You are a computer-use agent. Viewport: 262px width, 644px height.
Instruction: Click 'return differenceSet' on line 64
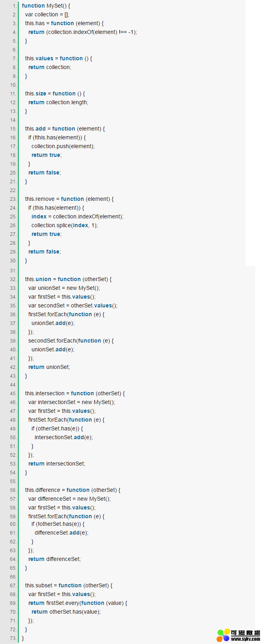pos(55,559)
